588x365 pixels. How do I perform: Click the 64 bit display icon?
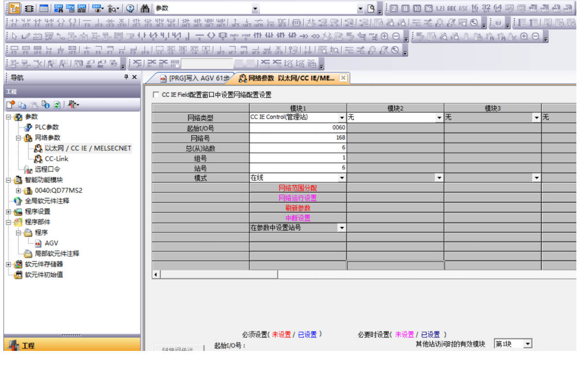point(498,8)
